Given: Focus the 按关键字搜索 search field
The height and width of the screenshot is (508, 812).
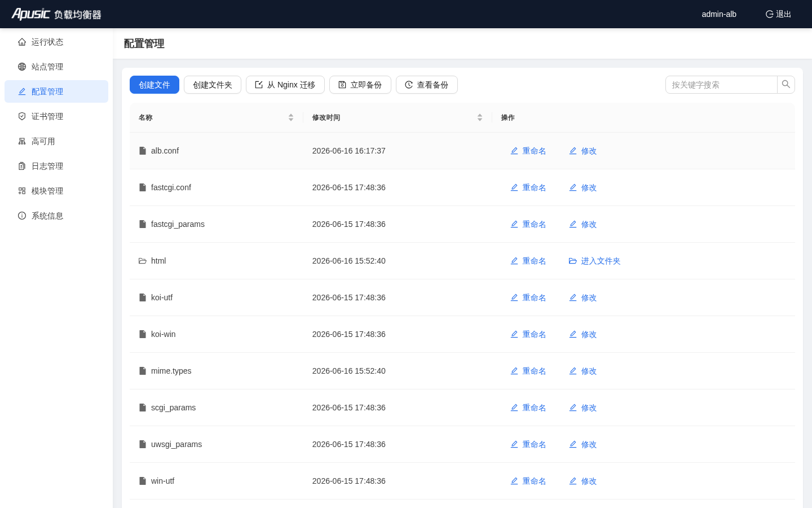Looking at the screenshot, I should point(721,85).
